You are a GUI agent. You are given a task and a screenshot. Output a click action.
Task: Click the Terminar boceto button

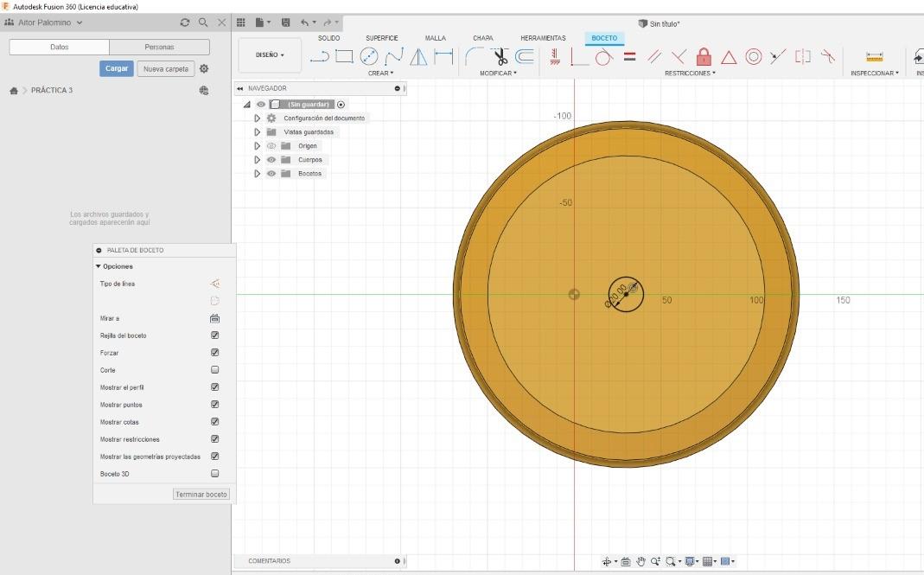click(x=201, y=495)
